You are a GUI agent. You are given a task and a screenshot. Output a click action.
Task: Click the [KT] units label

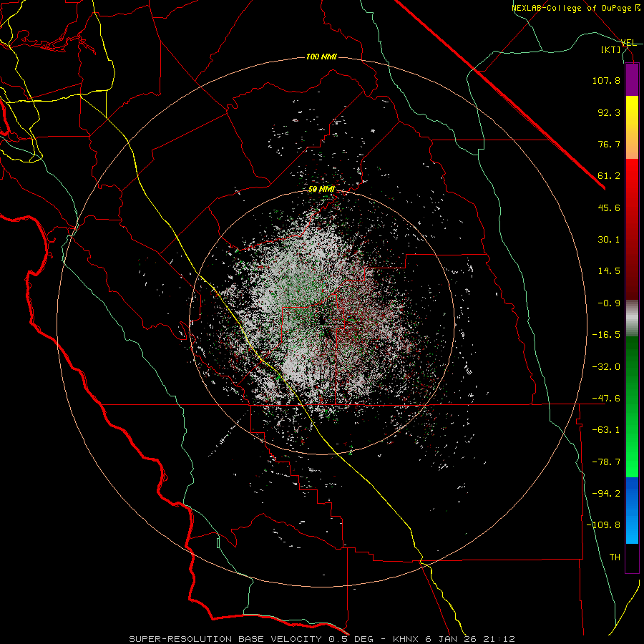(x=611, y=49)
